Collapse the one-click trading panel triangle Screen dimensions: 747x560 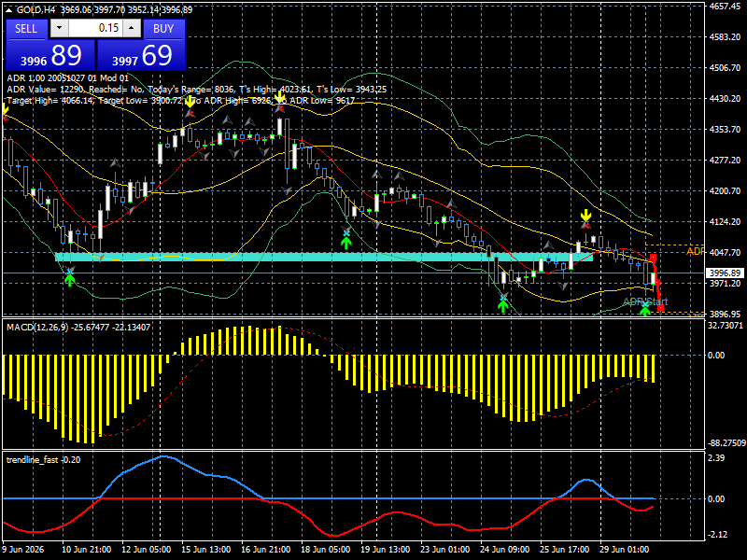pos(10,10)
